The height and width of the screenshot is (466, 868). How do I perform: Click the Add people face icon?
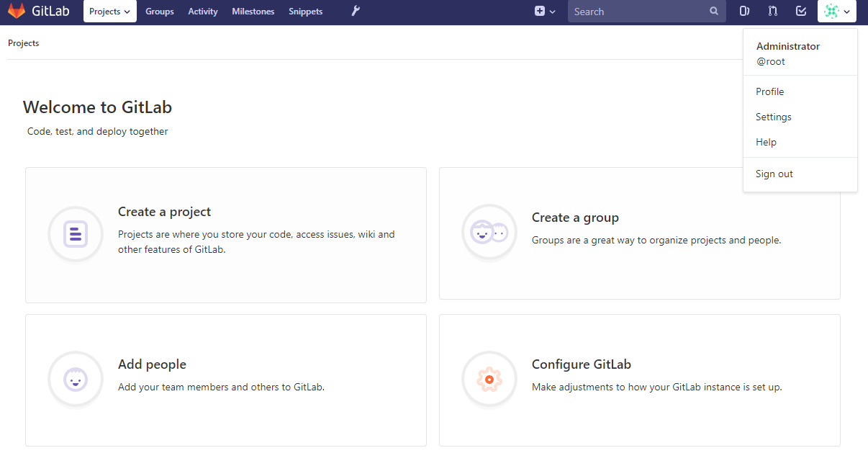75,379
